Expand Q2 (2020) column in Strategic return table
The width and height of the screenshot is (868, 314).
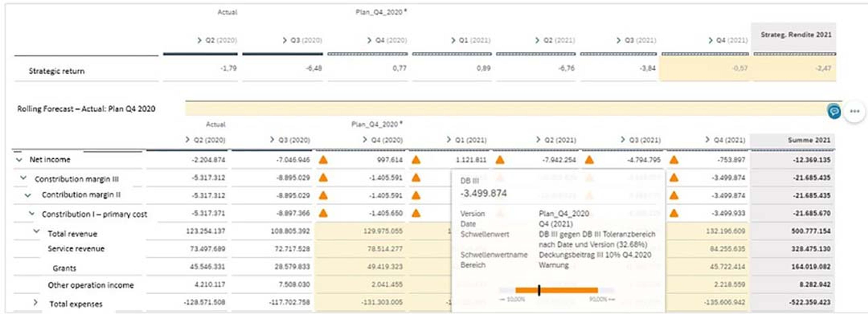[x=199, y=40]
